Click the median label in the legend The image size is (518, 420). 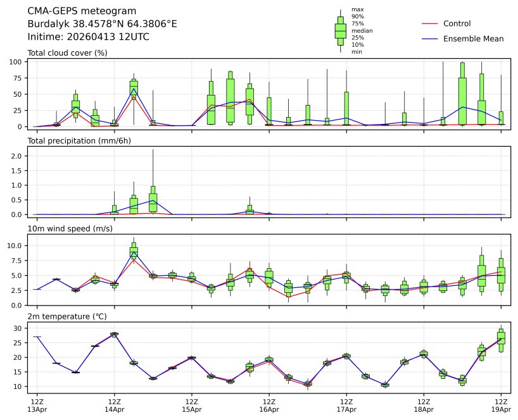[362, 30]
